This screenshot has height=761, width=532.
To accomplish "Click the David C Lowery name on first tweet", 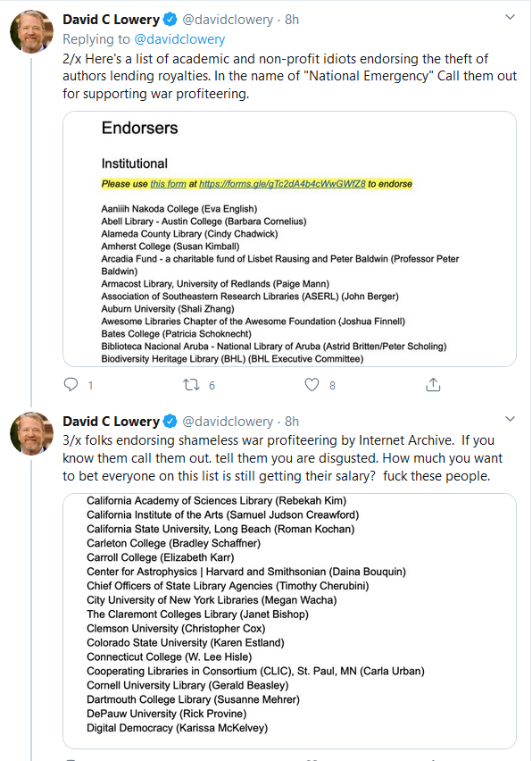I will (111, 20).
